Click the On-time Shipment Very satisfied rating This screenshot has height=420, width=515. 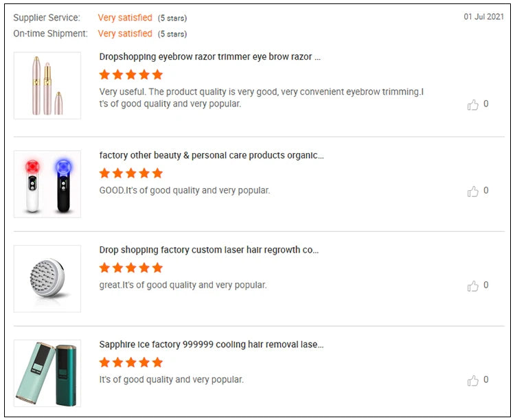pos(125,34)
